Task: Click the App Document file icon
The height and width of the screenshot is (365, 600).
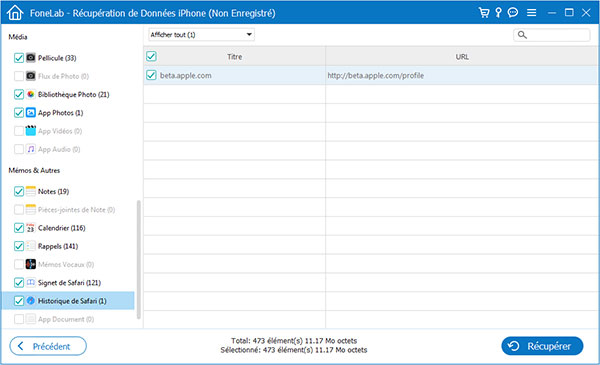Action: [31, 319]
